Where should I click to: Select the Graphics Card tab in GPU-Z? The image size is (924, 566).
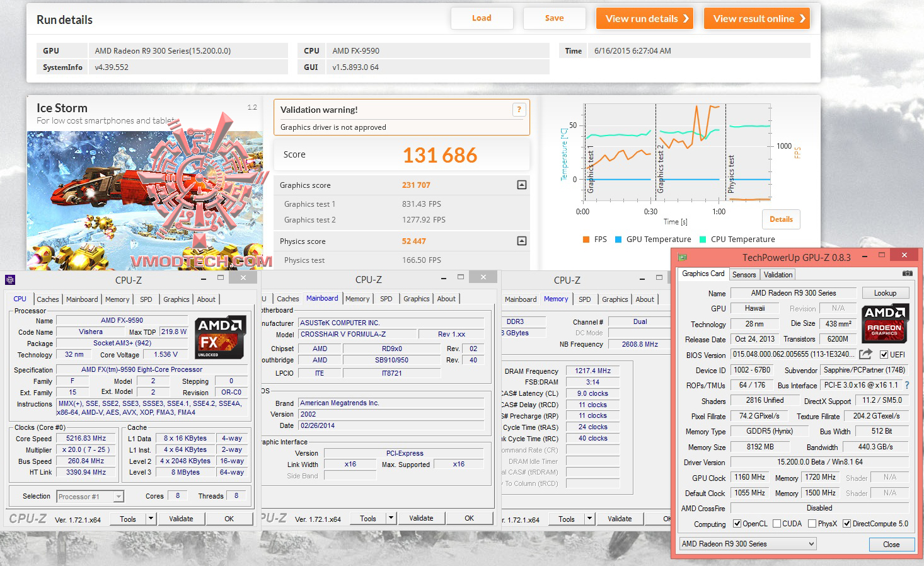[x=703, y=274]
